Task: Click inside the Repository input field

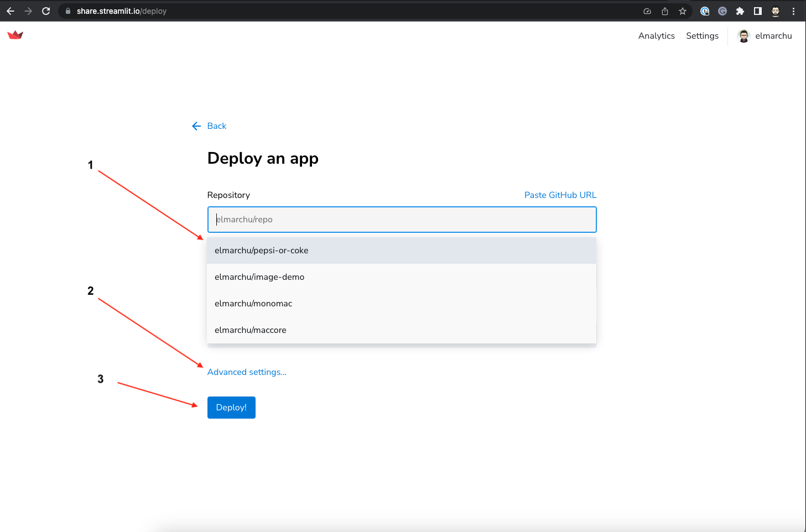Action: pyautogui.click(x=402, y=220)
